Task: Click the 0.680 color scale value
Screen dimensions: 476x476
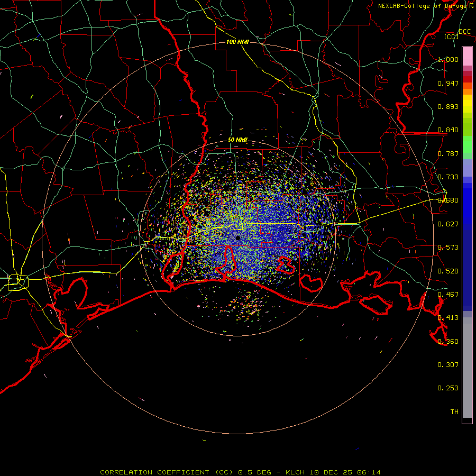Action: (448, 200)
